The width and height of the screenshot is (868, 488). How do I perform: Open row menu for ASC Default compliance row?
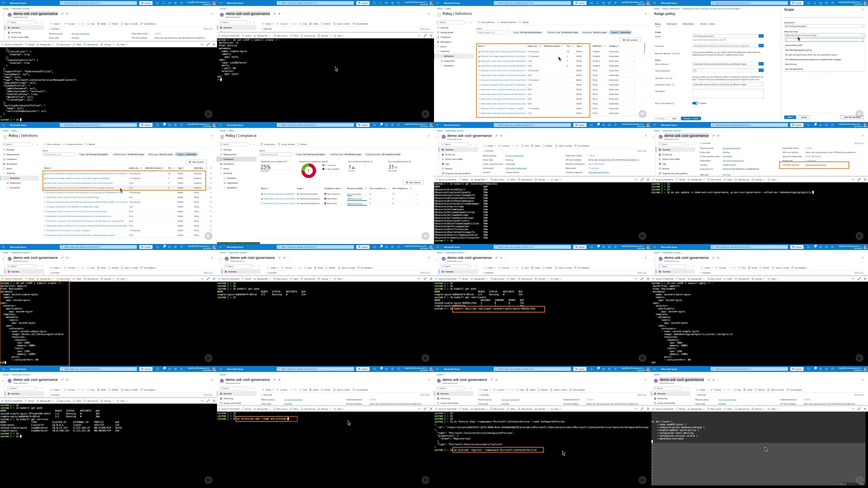click(417, 194)
